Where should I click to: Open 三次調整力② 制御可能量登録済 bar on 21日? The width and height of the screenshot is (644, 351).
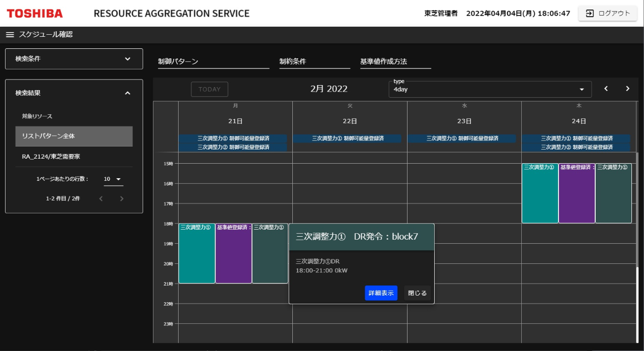(233, 147)
